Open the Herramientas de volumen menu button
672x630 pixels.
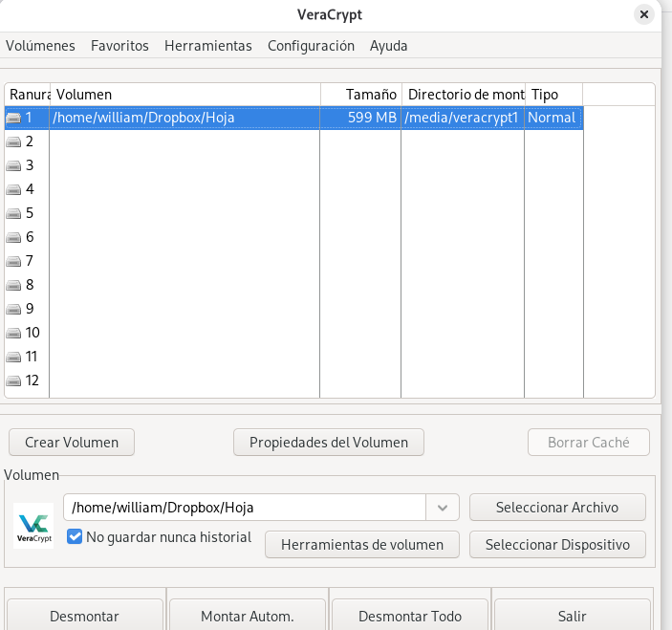point(361,545)
